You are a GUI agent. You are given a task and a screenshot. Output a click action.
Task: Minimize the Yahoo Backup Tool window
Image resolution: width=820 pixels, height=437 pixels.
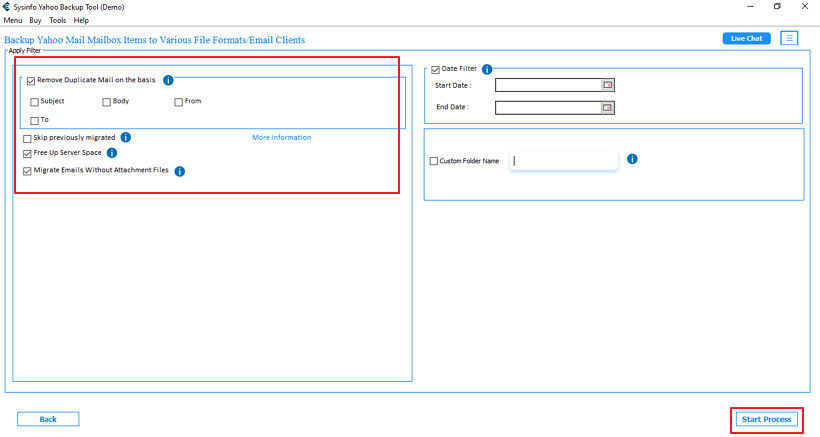[x=750, y=6]
